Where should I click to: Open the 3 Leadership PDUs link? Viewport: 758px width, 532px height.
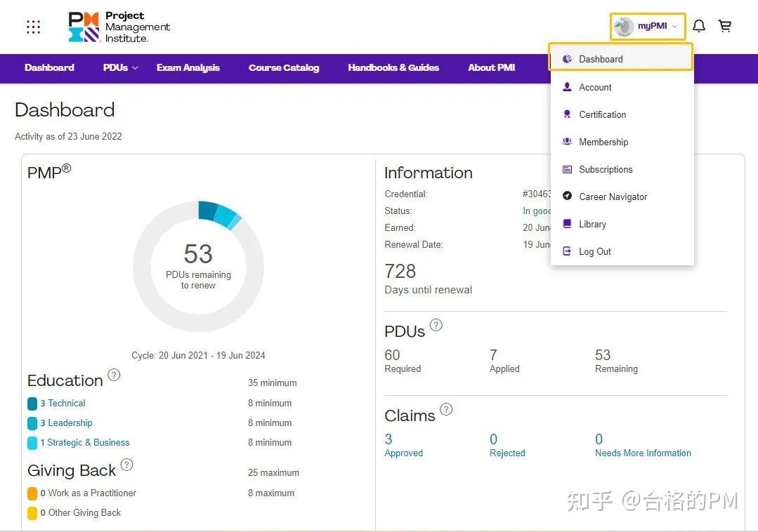pyautogui.click(x=66, y=423)
